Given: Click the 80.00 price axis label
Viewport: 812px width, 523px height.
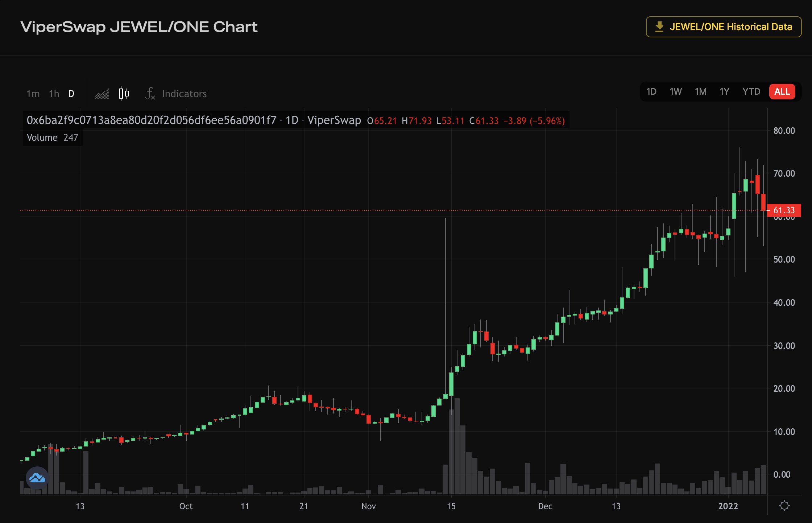Looking at the screenshot, I should (784, 131).
